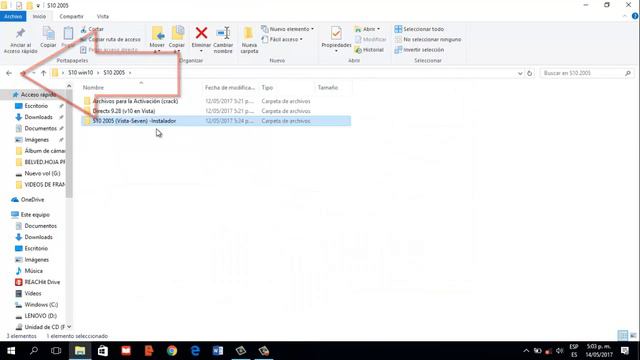Click No seleccionar ninguno
Screen dimensions: 640x360
[x=428, y=40]
